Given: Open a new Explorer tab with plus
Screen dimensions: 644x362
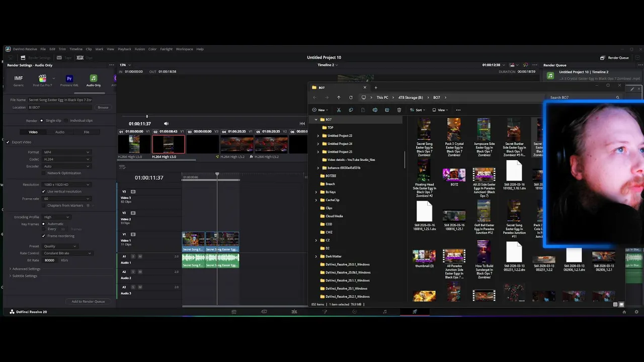Looking at the screenshot, I should pos(375,87).
